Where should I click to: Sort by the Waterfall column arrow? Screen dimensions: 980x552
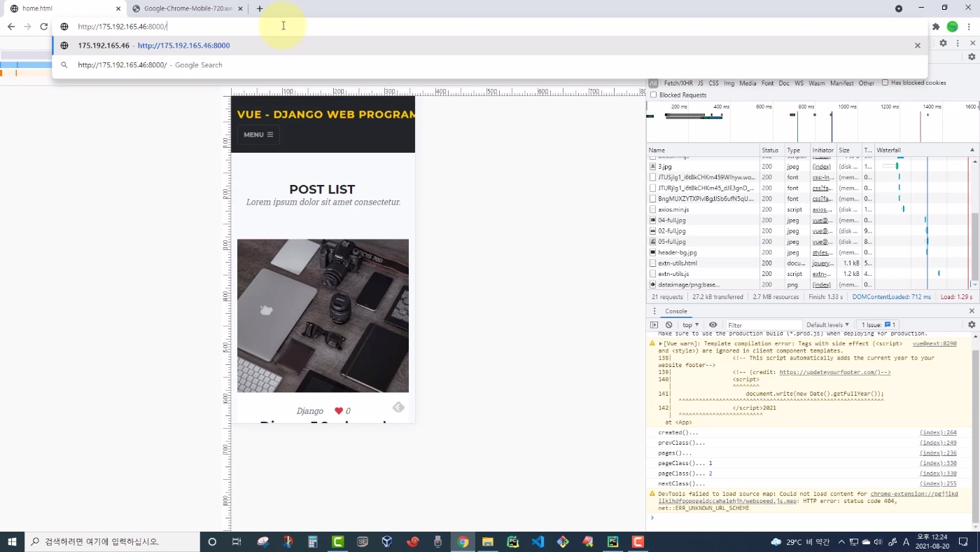click(x=972, y=150)
